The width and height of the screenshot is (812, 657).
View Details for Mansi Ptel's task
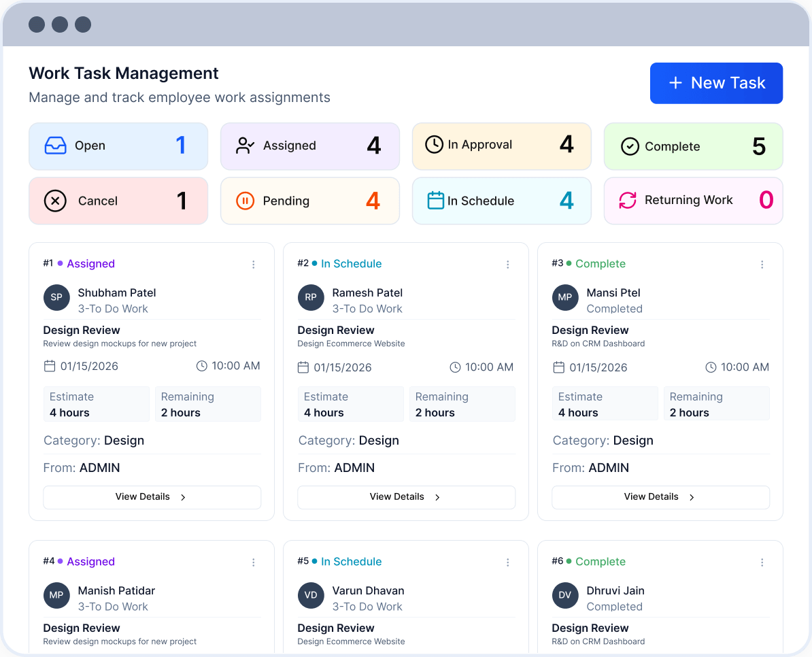[x=660, y=497]
